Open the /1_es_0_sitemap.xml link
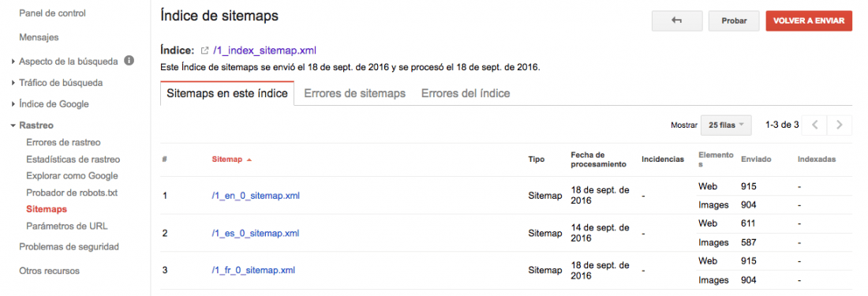Viewport: 868px width, 296px height. tap(255, 233)
